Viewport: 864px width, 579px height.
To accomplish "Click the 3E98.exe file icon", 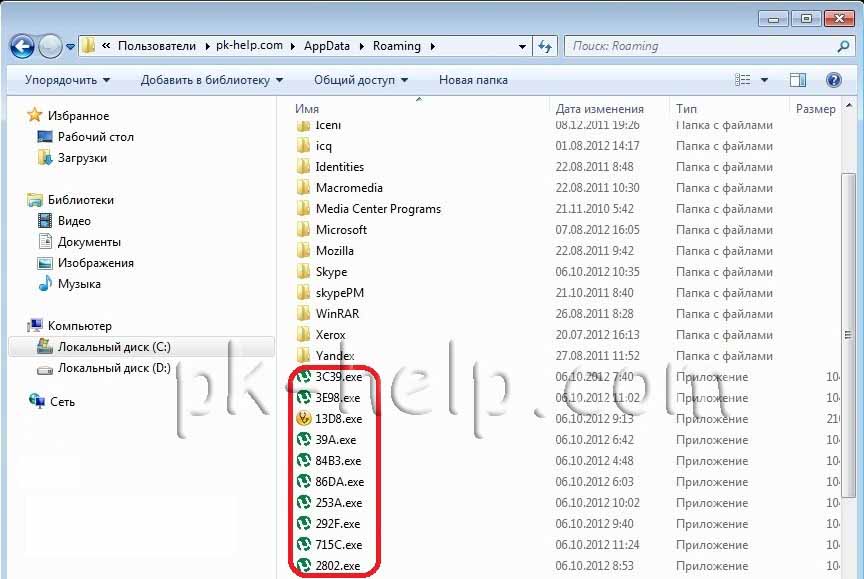I will pyautogui.click(x=304, y=397).
